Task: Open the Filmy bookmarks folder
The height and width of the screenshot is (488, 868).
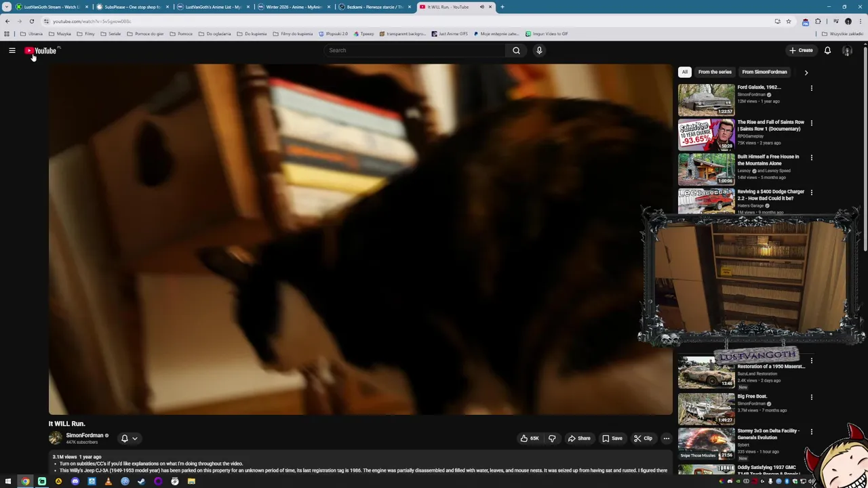Action: coord(86,34)
